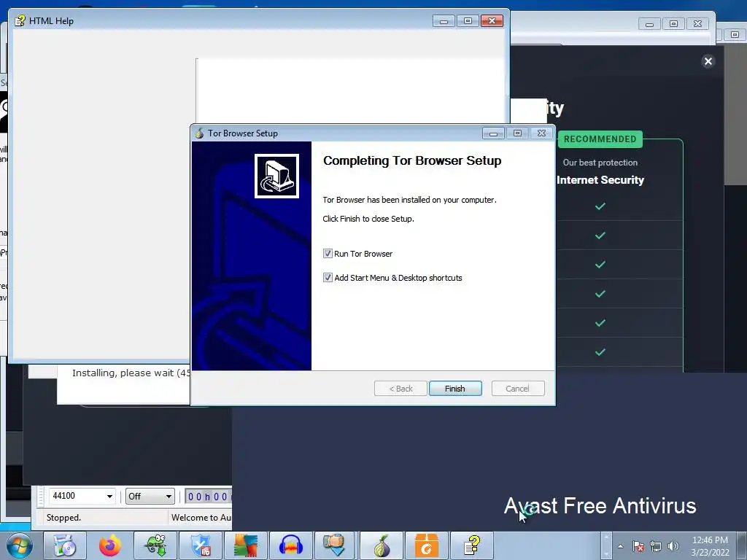
Task: Click the 'Completing Tor Browser Setup' heading
Action: tap(412, 160)
